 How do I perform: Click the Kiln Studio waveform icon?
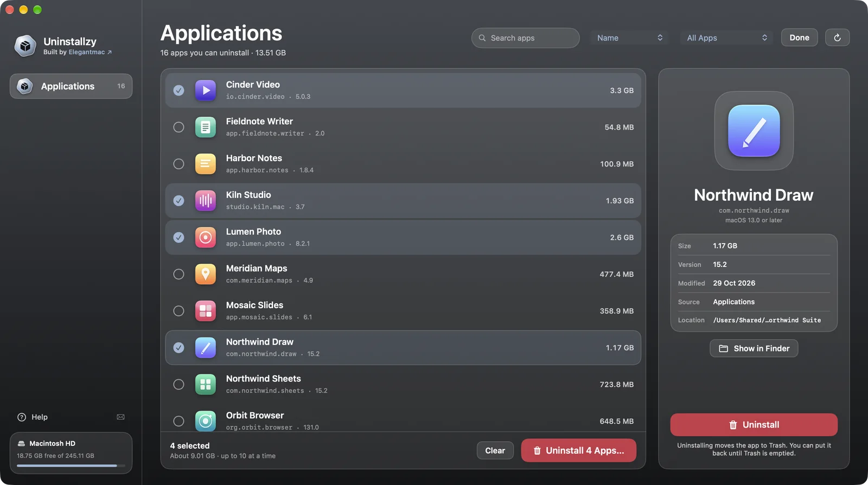point(206,201)
